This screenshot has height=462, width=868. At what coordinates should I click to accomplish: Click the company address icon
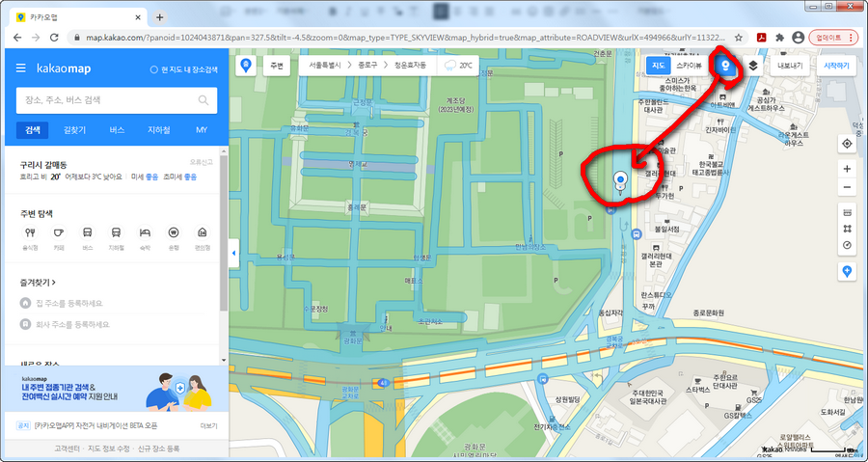click(x=25, y=324)
